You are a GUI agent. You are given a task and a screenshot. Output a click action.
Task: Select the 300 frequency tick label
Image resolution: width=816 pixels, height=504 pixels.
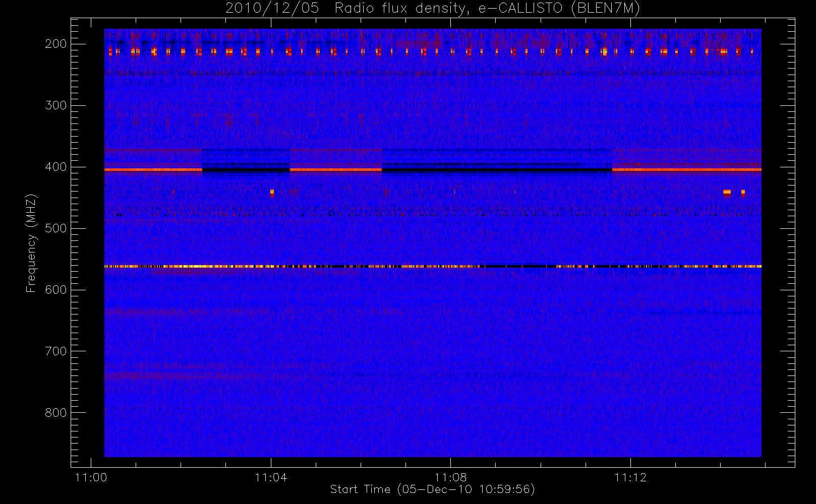click(x=56, y=105)
